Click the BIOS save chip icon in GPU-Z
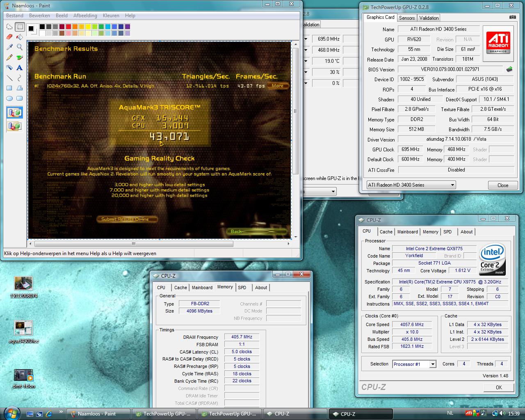The width and height of the screenshot is (525, 420). (509, 69)
